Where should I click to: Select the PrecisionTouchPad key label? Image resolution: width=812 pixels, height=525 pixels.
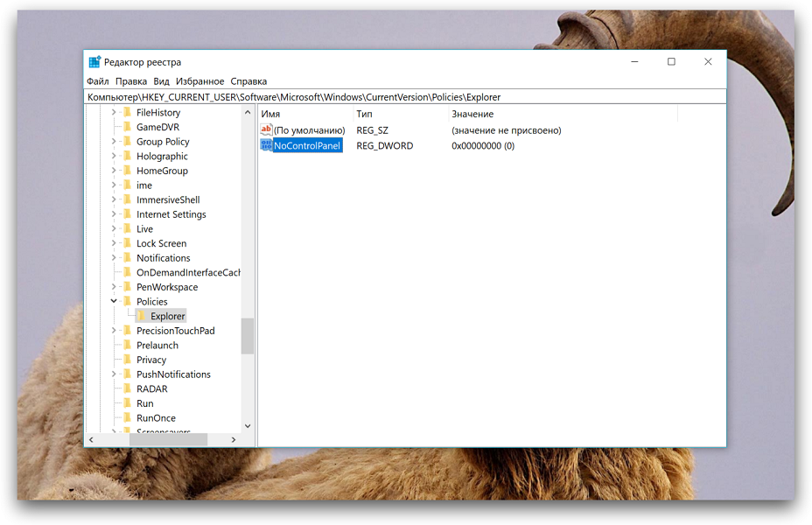[x=176, y=331]
